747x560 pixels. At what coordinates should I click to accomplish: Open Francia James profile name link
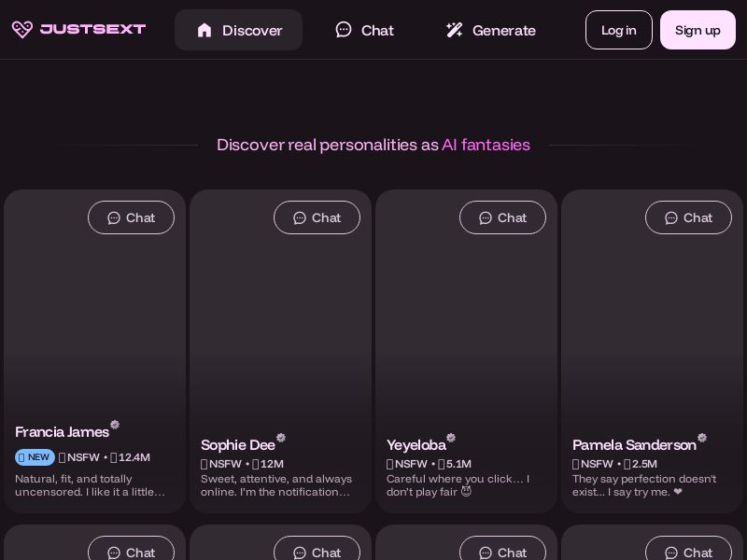coord(62,432)
